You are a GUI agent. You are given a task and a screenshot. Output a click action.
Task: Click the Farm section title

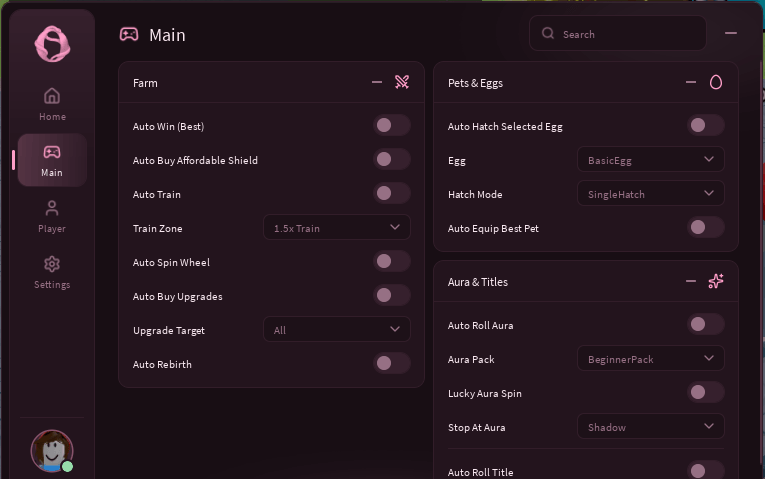click(145, 83)
